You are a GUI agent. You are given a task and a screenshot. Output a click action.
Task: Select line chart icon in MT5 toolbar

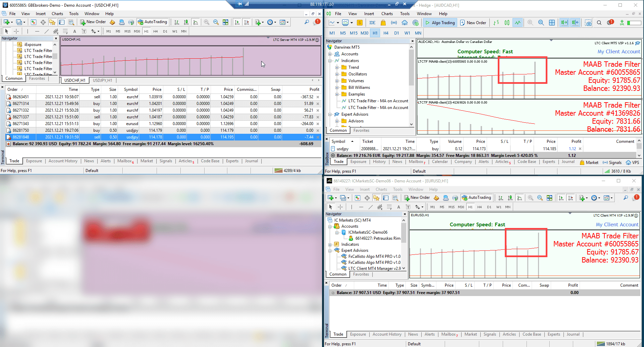click(518, 23)
